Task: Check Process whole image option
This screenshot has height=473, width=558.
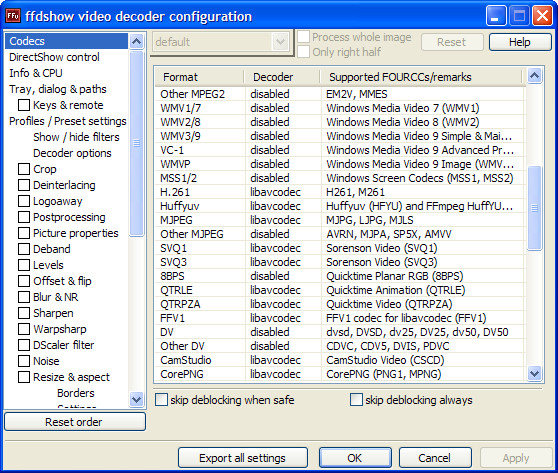Action: coord(303,37)
